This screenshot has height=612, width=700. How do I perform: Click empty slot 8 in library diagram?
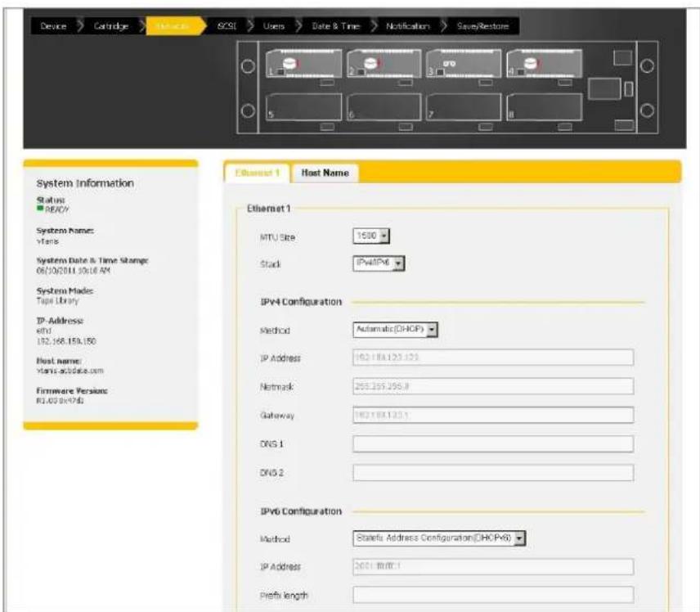(544, 107)
